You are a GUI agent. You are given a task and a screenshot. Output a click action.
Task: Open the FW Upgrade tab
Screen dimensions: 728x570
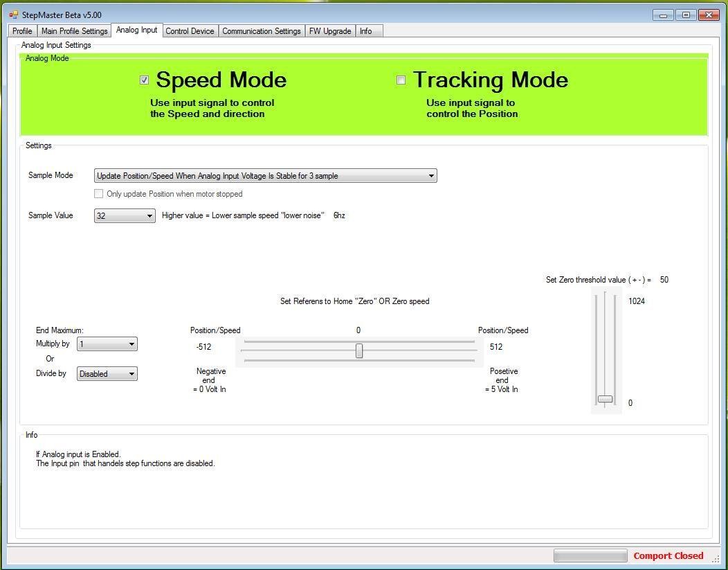(x=330, y=31)
